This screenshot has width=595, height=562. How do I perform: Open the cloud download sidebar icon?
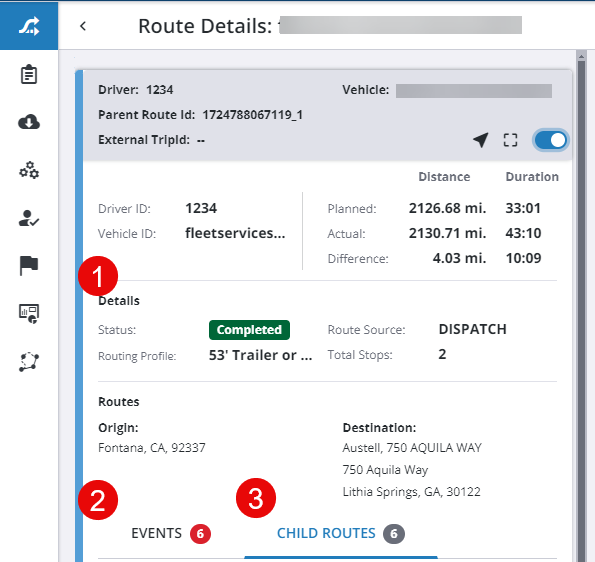click(x=29, y=122)
